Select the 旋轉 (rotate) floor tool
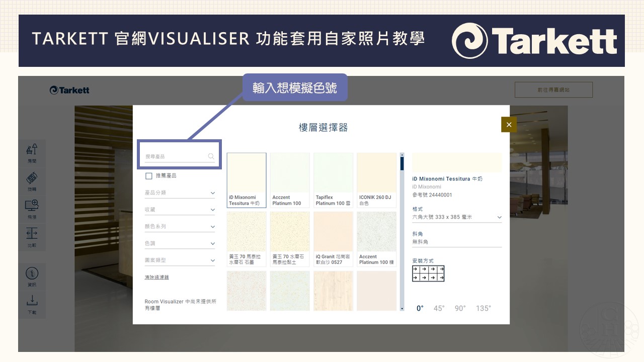The image size is (644, 362). 32,181
